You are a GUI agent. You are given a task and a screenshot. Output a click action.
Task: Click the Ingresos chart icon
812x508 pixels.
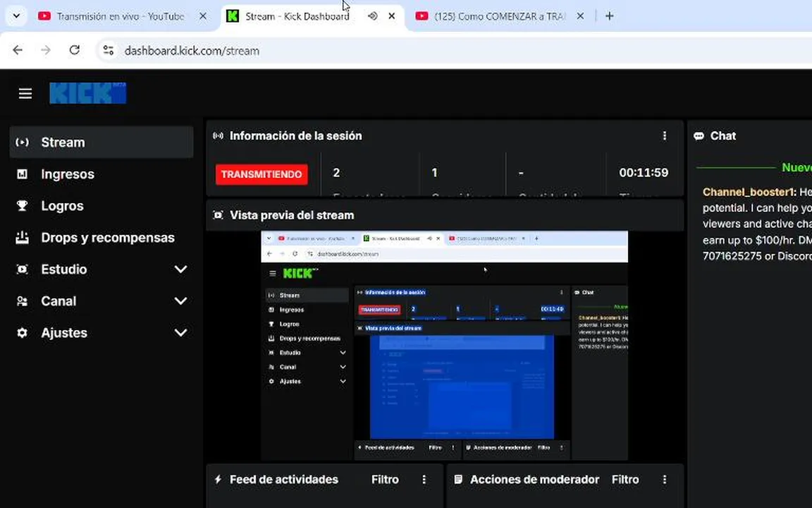pos(23,174)
